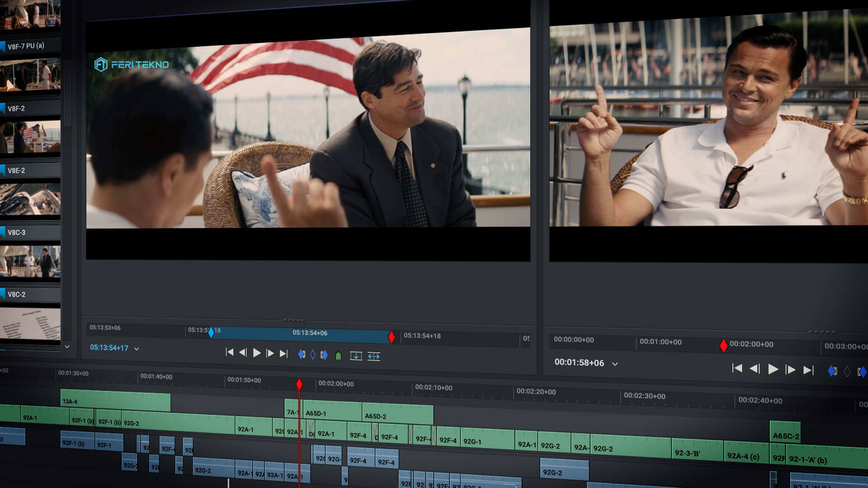This screenshot has height=488, width=868.
Task: Select green timeline clip 92G-1
Action: tap(487, 440)
